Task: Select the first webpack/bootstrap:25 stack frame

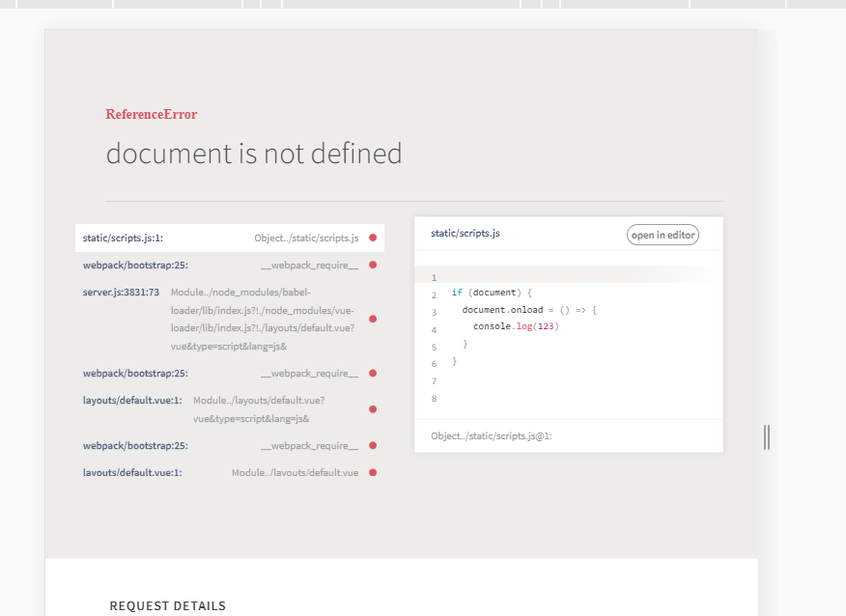Action: (230, 265)
